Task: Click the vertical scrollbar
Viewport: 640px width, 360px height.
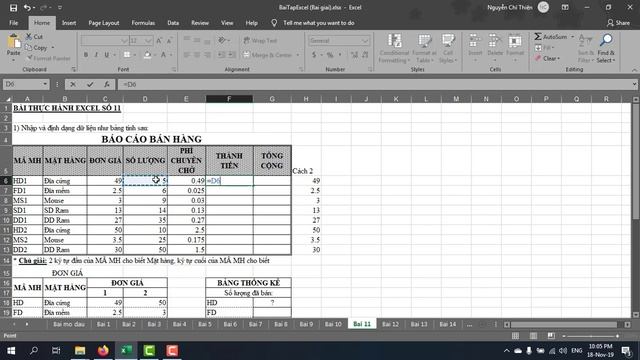Action: tap(636, 207)
